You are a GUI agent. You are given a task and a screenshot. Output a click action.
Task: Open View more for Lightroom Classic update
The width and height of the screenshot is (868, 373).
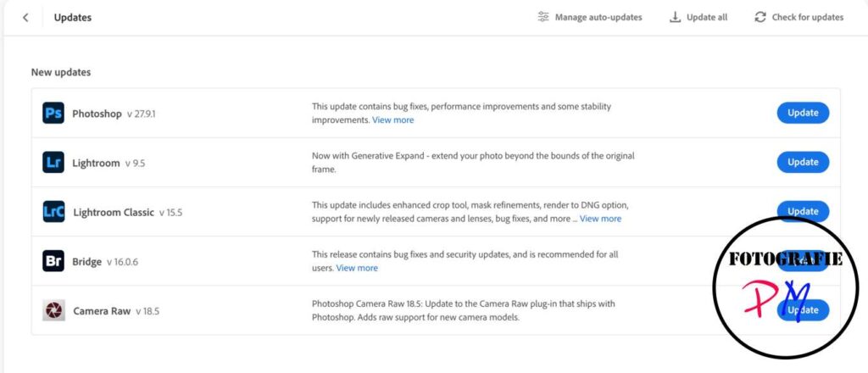pos(601,219)
